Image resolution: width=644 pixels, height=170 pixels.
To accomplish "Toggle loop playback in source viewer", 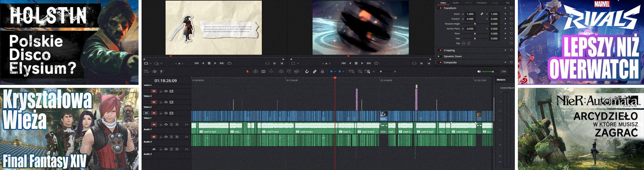I will (x=229, y=63).
